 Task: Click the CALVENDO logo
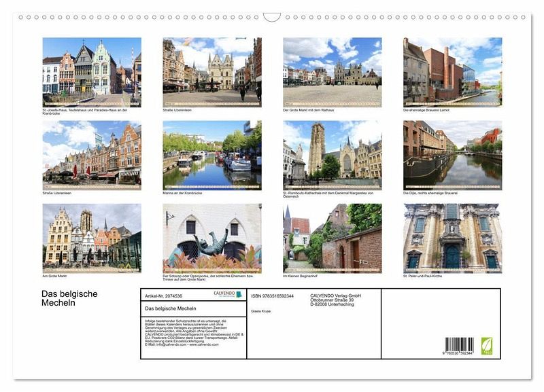click(227, 294)
